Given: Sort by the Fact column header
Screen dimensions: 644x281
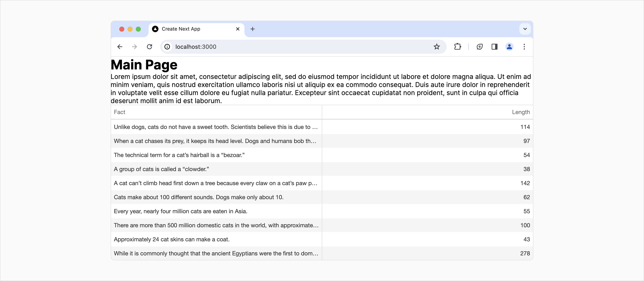Looking at the screenshot, I should click(120, 112).
